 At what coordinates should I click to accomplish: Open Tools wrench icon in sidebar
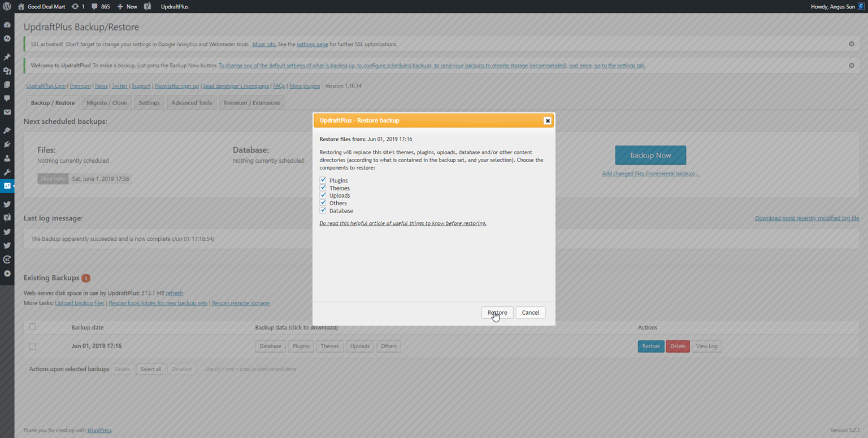click(x=7, y=172)
